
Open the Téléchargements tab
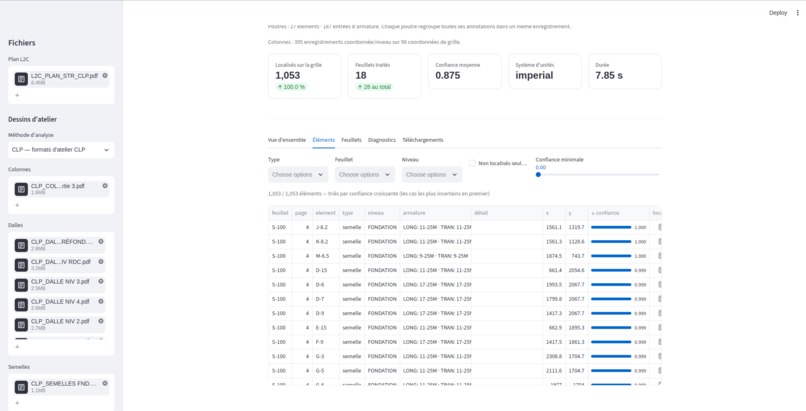(423, 140)
